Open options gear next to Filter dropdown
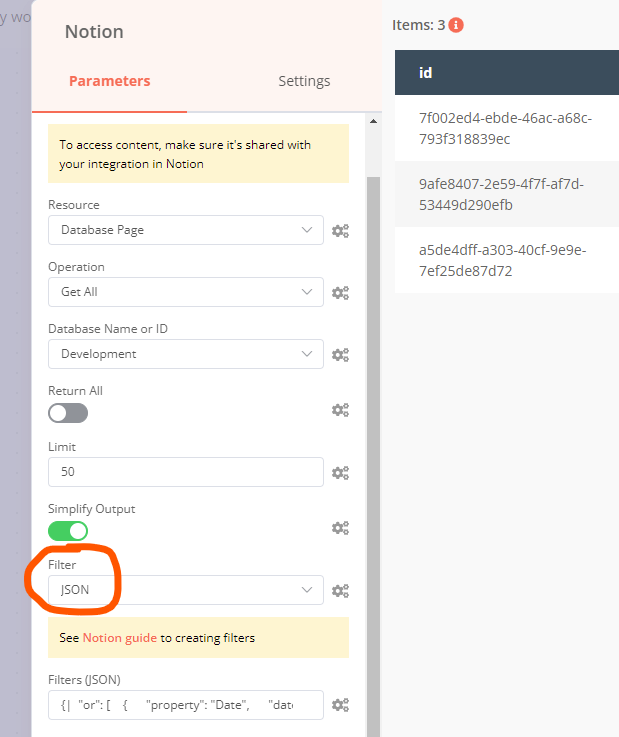Image resolution: width=619 pixels, height=737 pixels. (341, 591)
